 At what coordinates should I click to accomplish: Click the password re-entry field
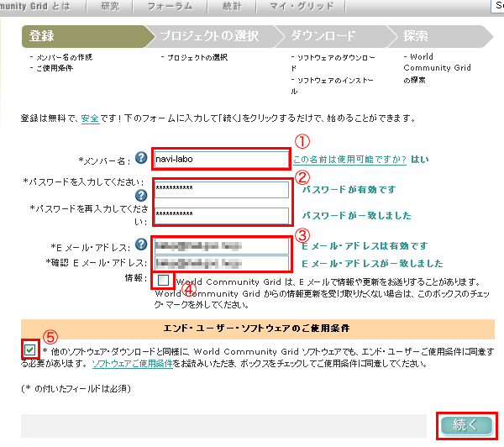[x=222, y=215]
